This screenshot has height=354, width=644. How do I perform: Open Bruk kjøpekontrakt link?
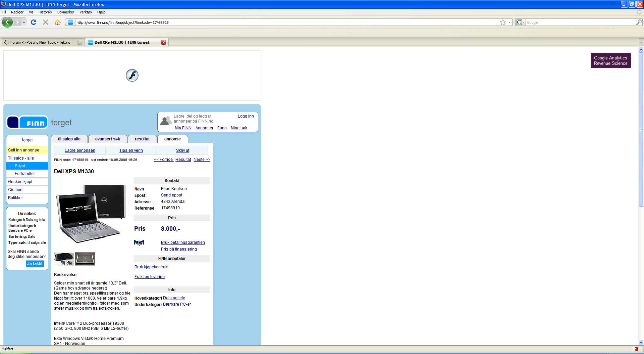click(152, 267)
